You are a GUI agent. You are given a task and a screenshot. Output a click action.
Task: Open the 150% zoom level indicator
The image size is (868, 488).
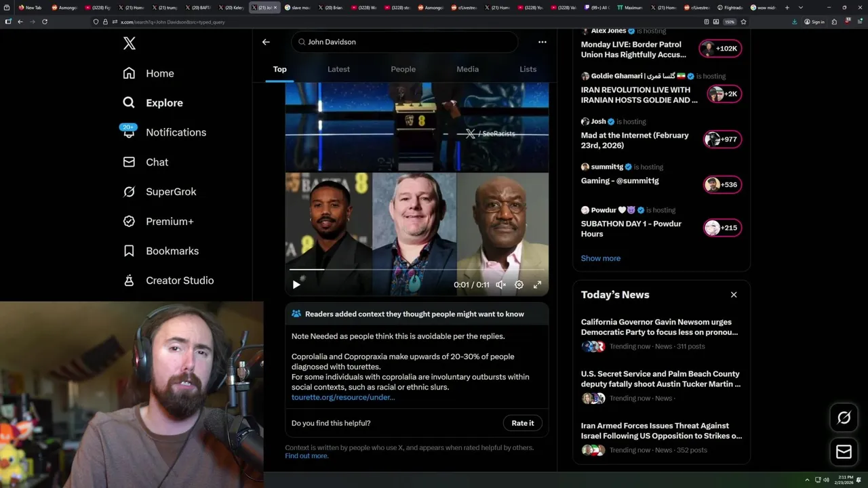pos(730,22)
